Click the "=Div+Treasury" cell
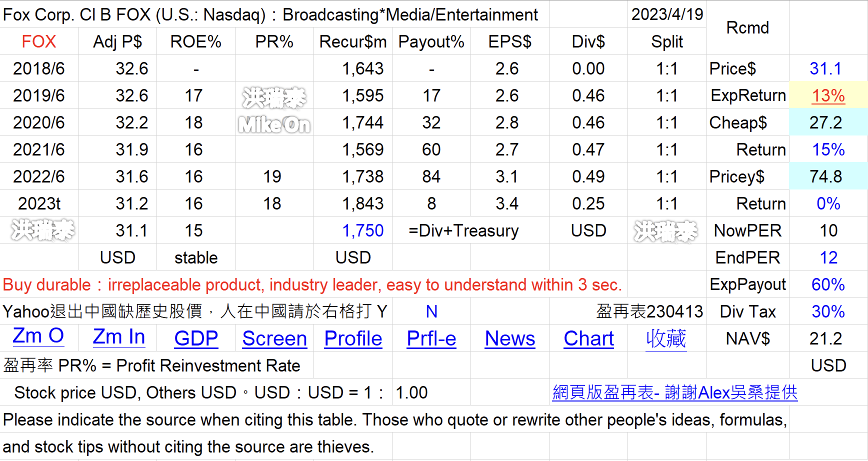868x461 pixels. click(463, 230)
